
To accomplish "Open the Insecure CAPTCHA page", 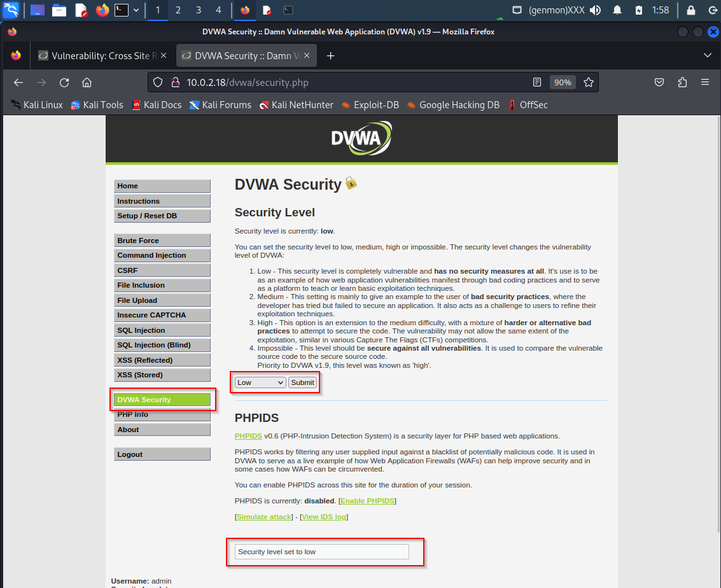I will pyautogui.click(x=162, y=315).
